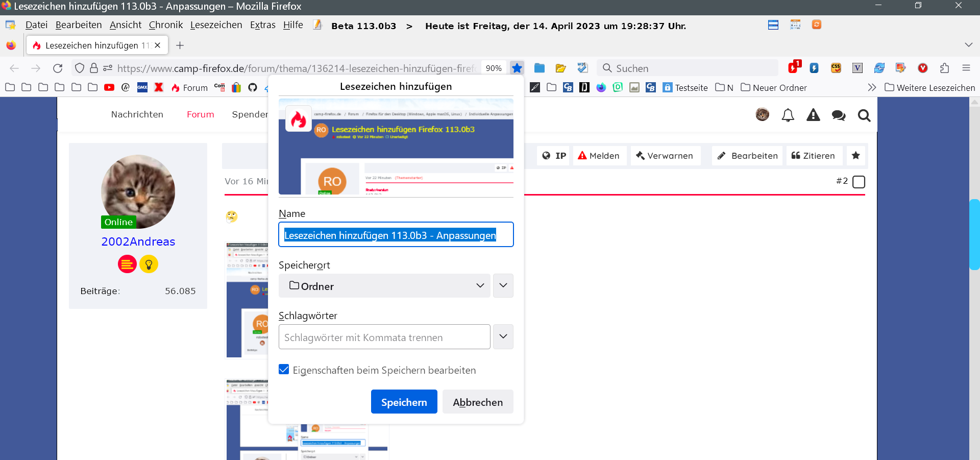This screenshot has height=460, width=980.
Task: Click the blue sync arrows extension icon
Action: coord(879,68)
